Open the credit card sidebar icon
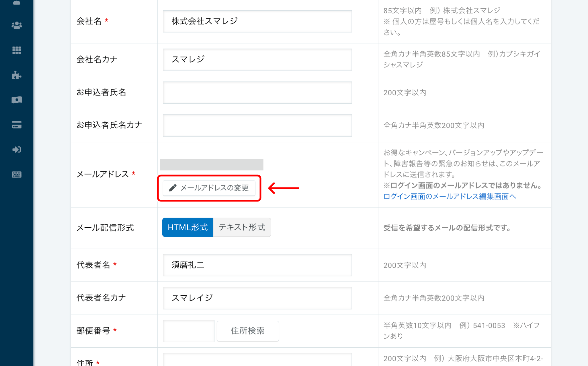Image resolution: width=588 pixels, height=366 pixels. (x=17, y=125)
